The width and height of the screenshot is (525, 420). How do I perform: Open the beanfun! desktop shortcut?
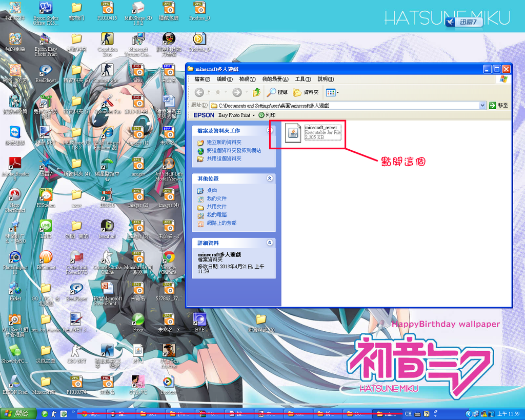pyautogui.click(x=108, y=229)
